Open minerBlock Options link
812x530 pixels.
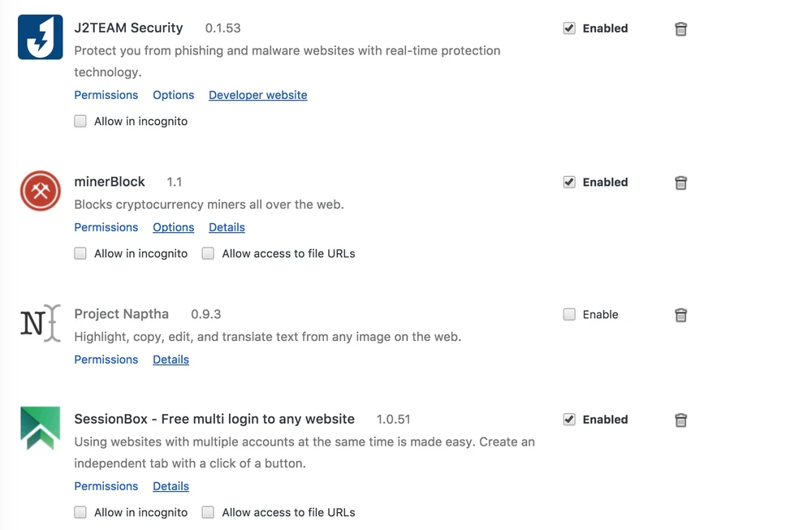point(173,227)
